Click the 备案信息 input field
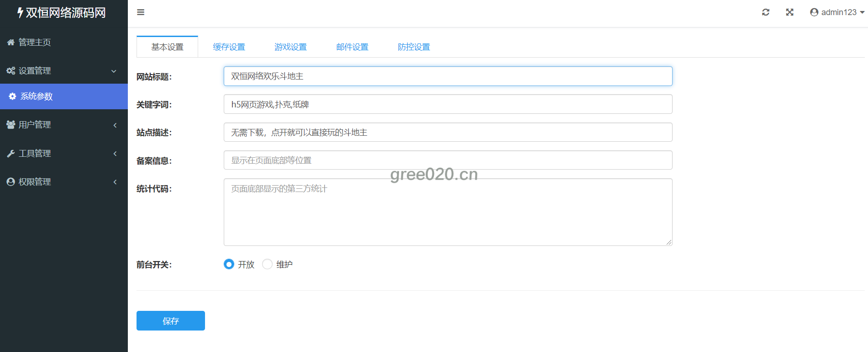The image size is (868, 352). (447, 160)
